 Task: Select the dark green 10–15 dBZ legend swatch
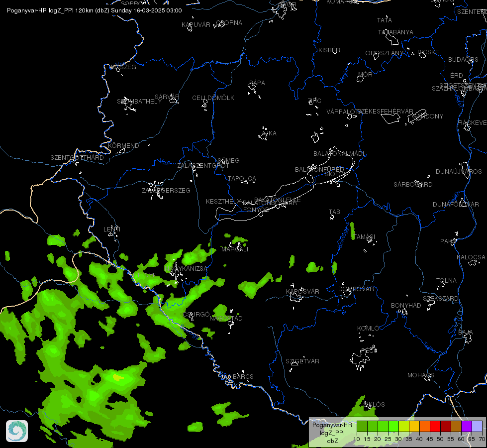[x=362, y=427]
